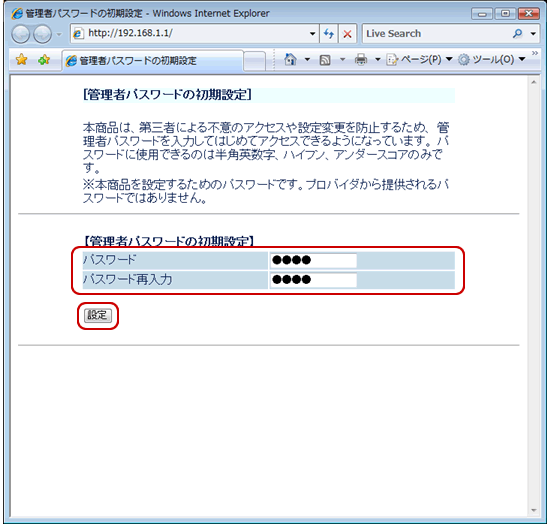Click the Print icon
This screenshot has height=524, width=550.
tap(361, 60)
